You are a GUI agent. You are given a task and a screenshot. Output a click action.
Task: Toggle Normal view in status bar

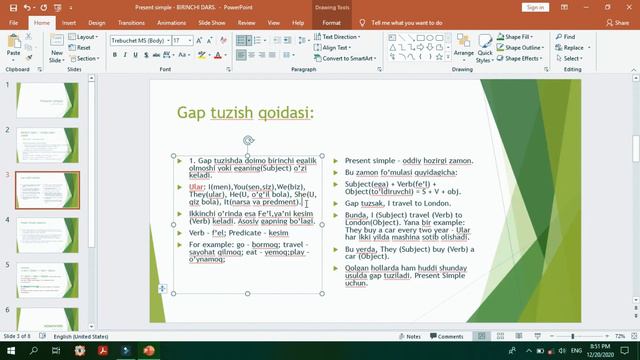(x=482, y=336)
